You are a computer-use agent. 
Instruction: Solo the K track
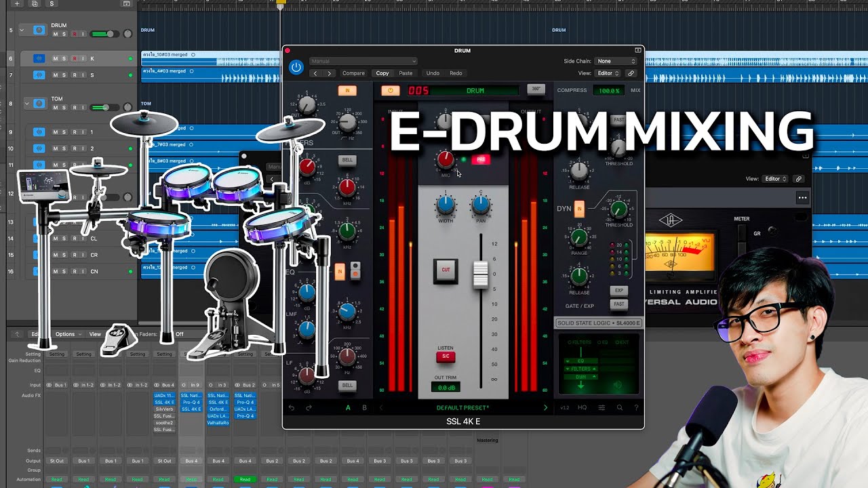64,59
